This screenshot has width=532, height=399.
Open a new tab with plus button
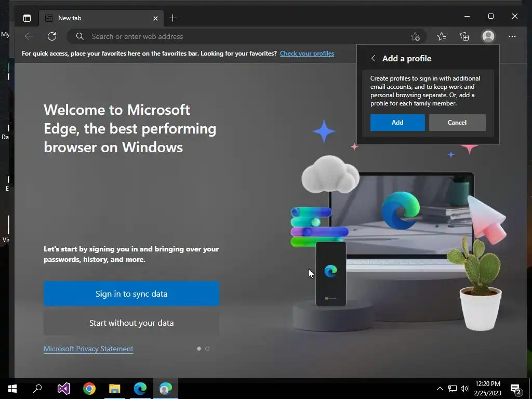pos(172,18)
